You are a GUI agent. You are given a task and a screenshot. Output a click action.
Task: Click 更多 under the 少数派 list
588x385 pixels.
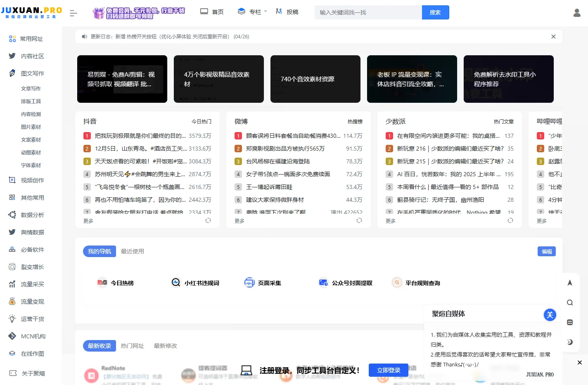(391, 221)
